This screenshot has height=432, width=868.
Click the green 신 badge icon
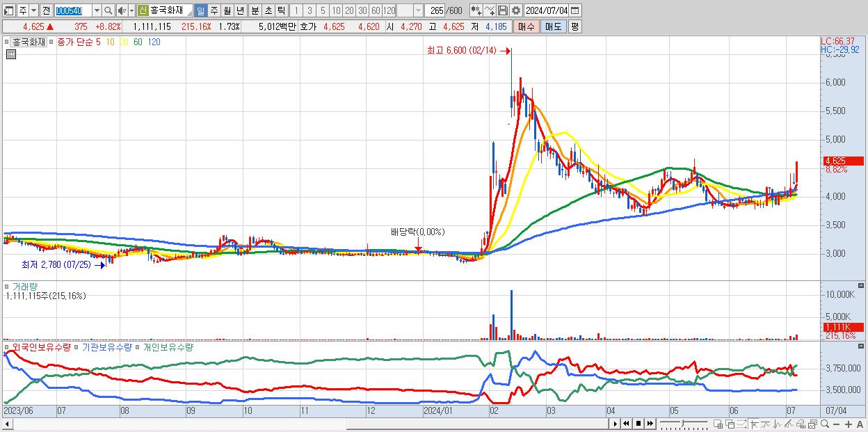coord(143,11)
